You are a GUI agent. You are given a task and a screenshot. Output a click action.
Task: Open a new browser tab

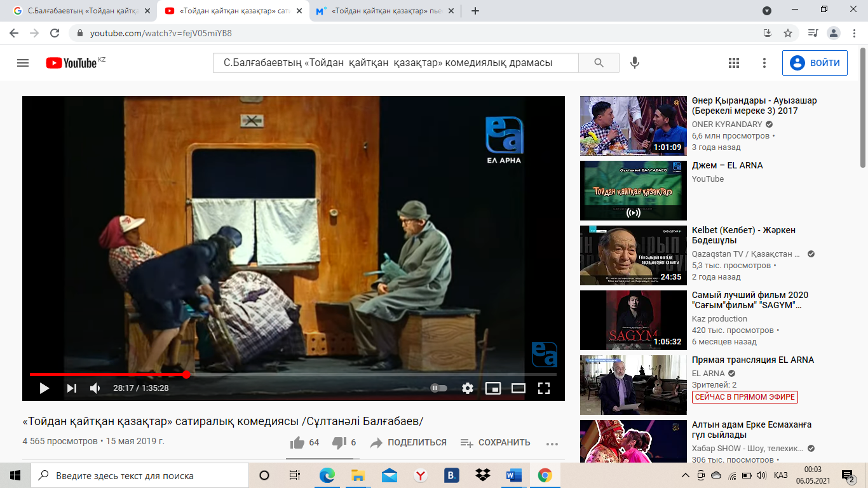(475, 11)
